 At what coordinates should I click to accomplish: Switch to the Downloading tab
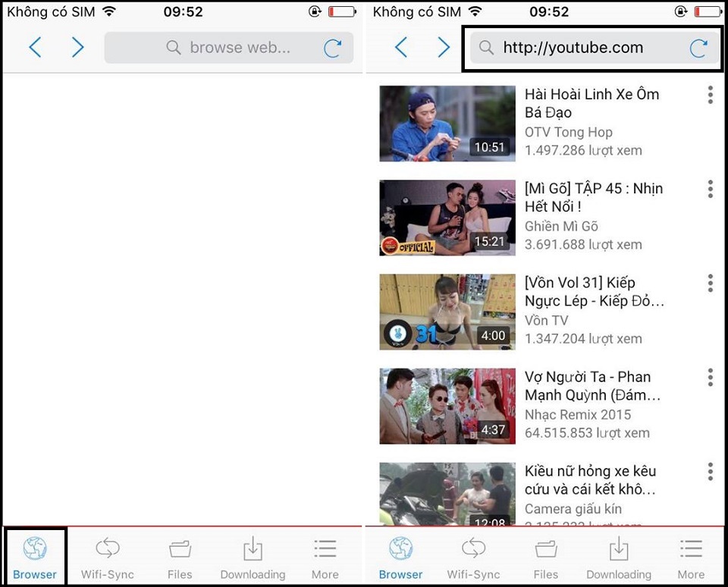[619, 556]
